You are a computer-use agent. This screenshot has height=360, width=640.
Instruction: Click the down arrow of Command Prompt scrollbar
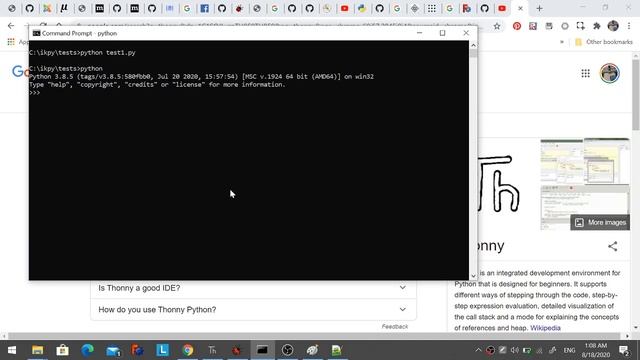473,276
